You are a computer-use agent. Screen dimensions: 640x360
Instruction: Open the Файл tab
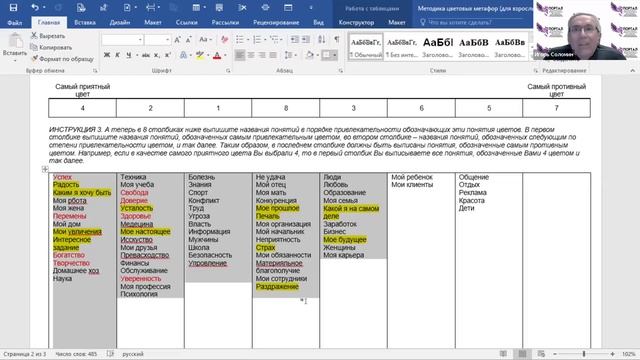[x=14, y=22]
